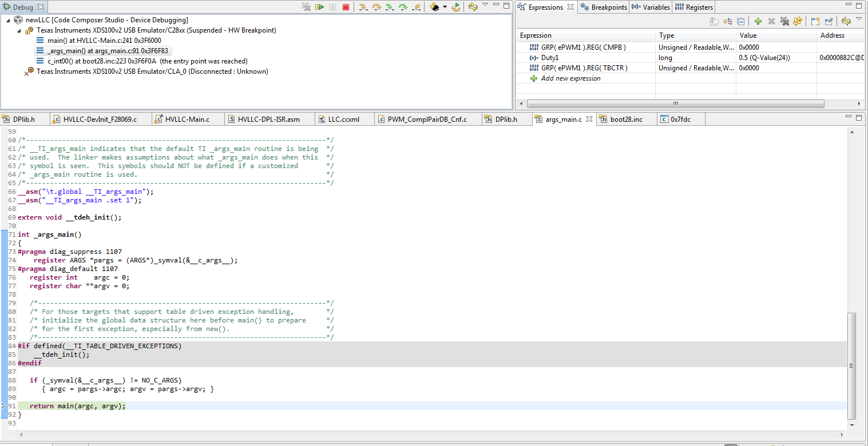Click Remove All Expressions double-X icon

point(784,21)
